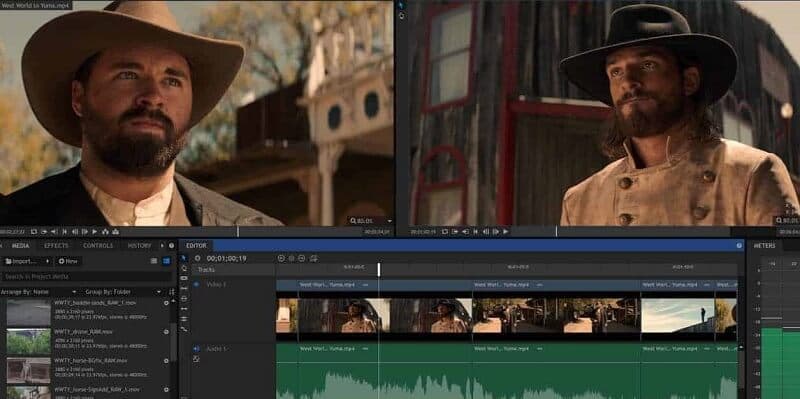Toggle Audio 1 track link option
This screenshot has height=399, width=800.
click(196, 359)
